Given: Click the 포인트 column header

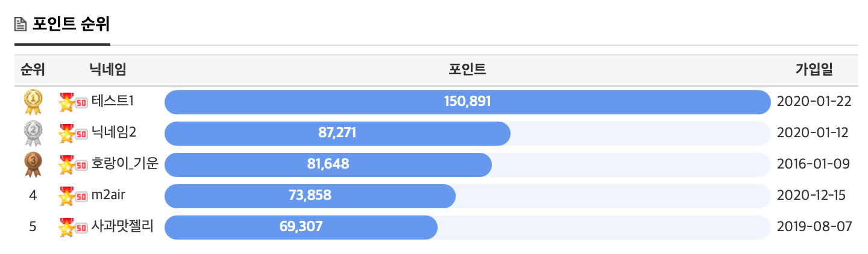Looking at the screenshot, I should coord(467,70).
